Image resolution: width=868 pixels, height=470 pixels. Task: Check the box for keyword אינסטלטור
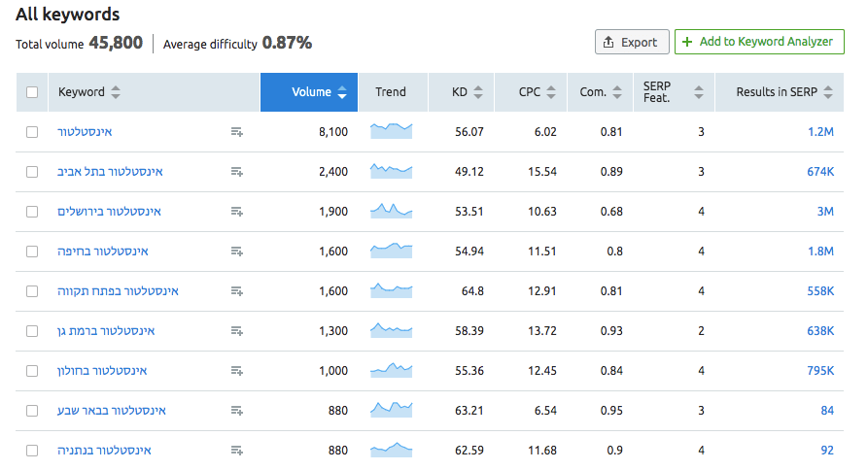[32, 132]
